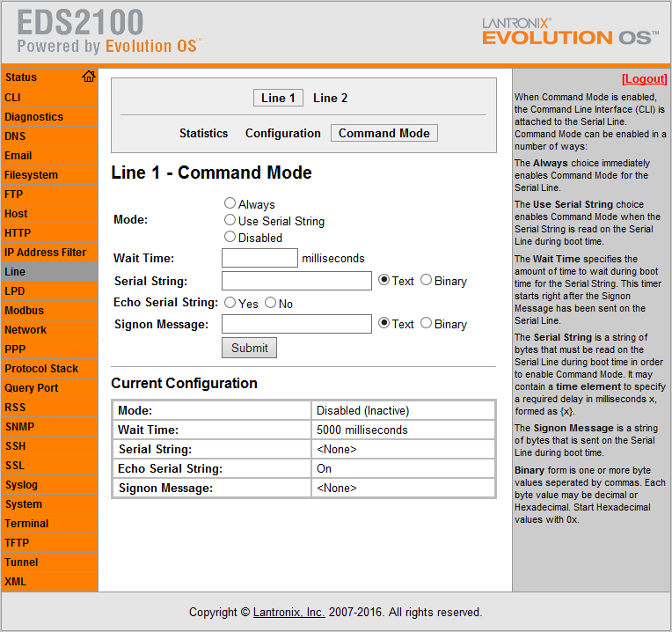Click the Logout link
The height and width of the screenshot is (632, 672).
pyautogui.click(x=644, y=79)
